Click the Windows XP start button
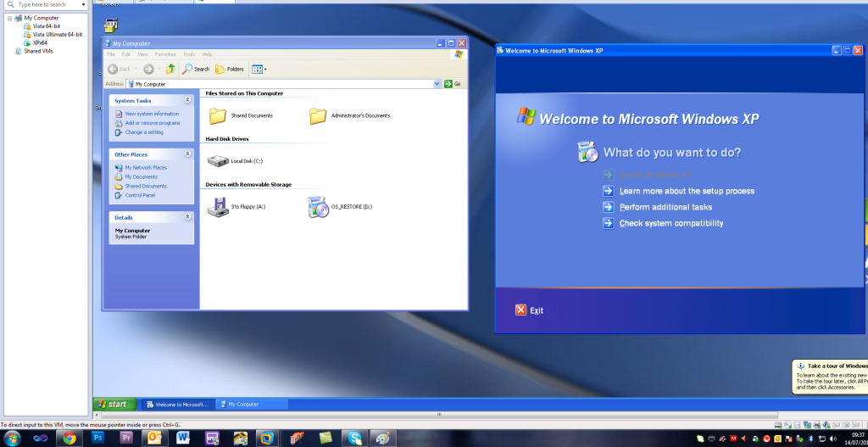This screenshot has width=868, height=447. [113, 404]
